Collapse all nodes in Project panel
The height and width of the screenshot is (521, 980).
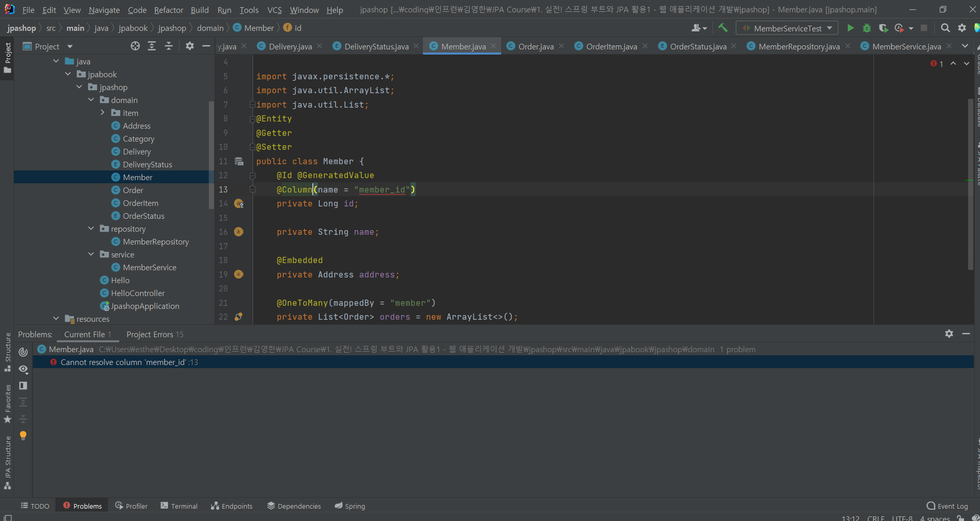pyautogui.click(x=168, y=46)
